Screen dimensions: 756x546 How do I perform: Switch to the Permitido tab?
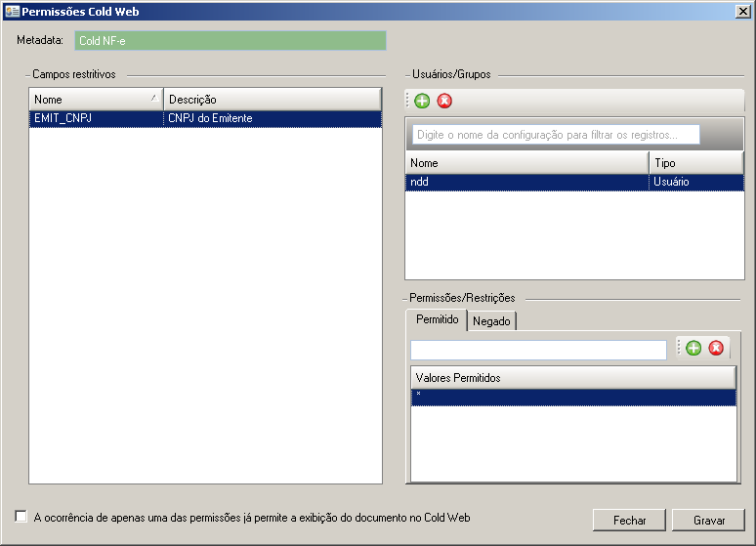437,319
